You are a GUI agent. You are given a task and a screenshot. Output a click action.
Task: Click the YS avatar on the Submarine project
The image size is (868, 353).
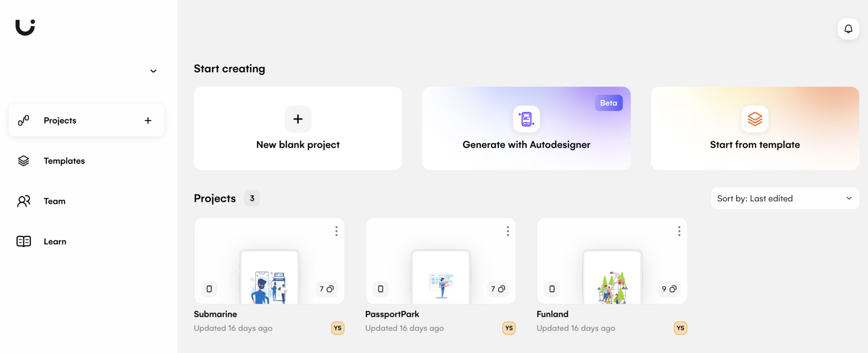337,328
